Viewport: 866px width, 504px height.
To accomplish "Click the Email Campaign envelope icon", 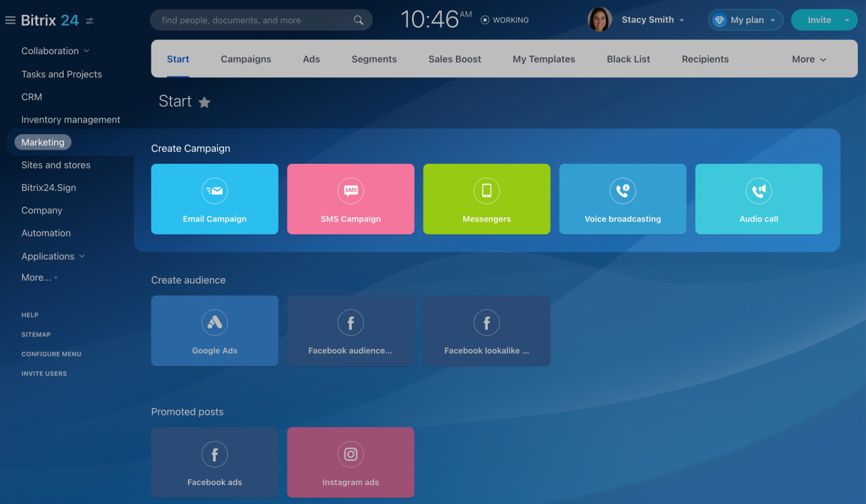I will click(x=214, y=191).
